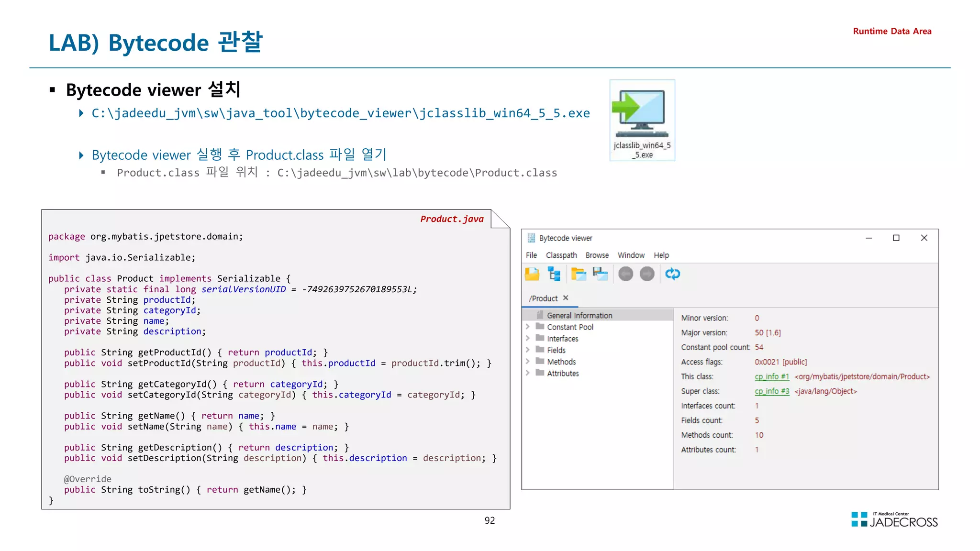The width and height of the screenshot is (980, 551).
Task: Select the Interfaces tree item
Action: 563,339
